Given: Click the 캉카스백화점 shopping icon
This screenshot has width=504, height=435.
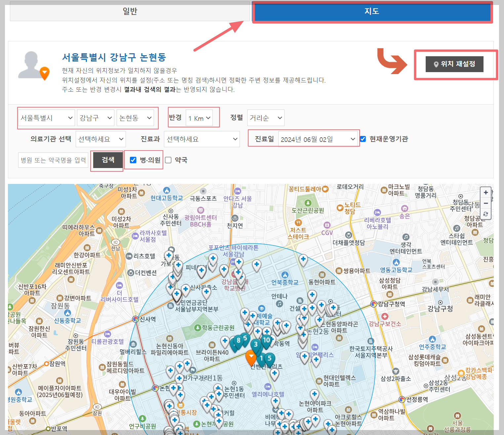Looking at the screenshot, I should (461, 373).
